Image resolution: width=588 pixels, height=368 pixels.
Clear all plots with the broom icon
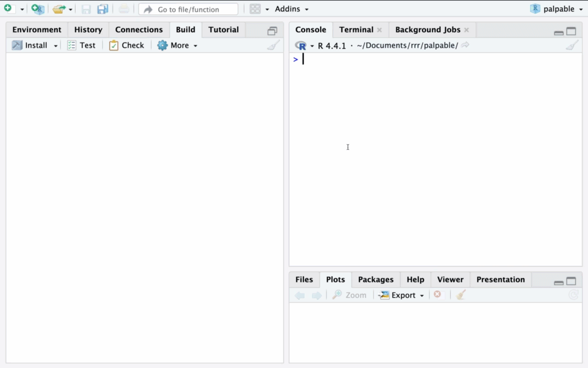[461, 295]
